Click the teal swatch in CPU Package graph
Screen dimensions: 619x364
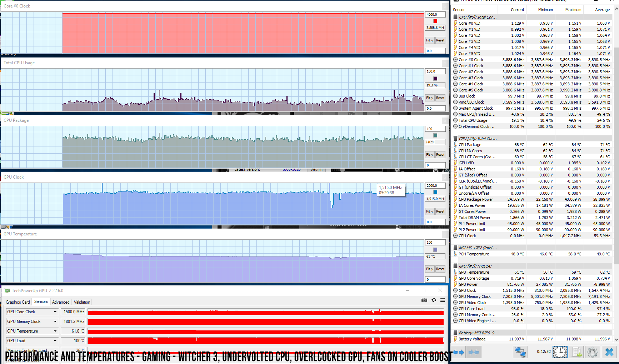435,135
